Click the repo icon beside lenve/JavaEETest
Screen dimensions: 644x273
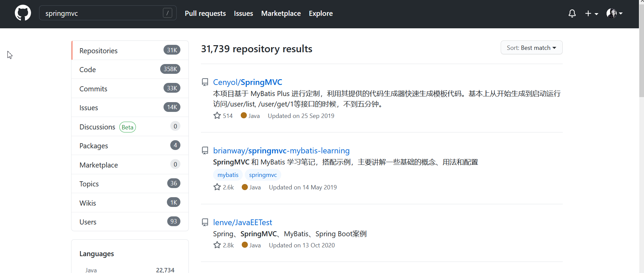[205, 222]
